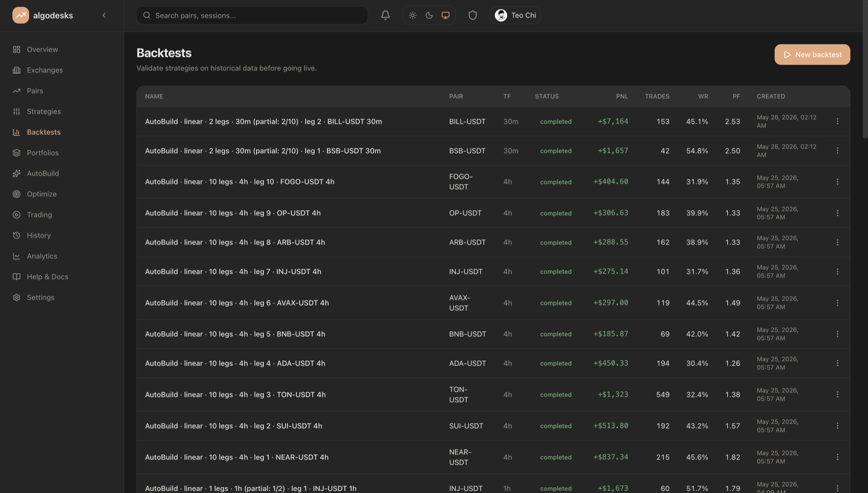
Task: Switch to light theme sun icon
Action: (412, 15)
